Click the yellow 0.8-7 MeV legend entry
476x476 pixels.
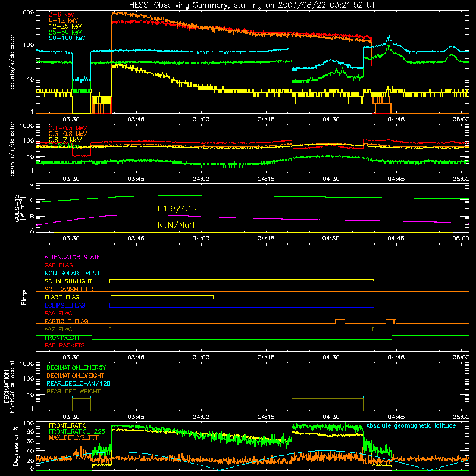point(65,140)
